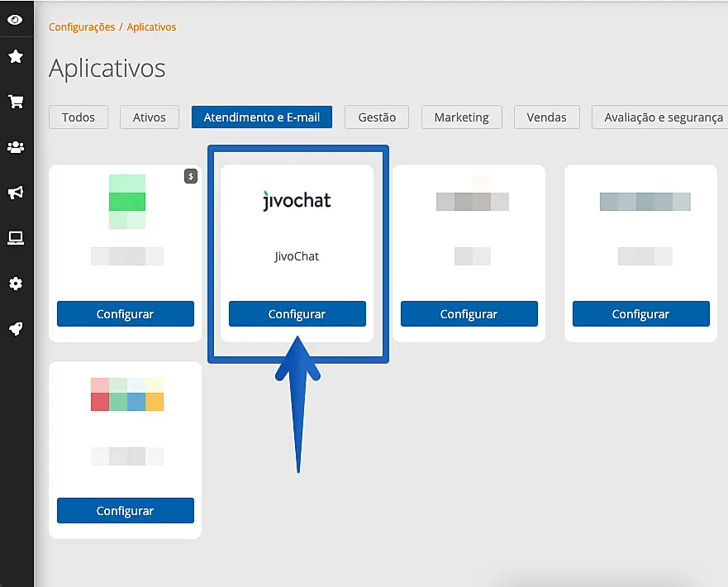Click the dollar badge on first app card
728x587 pixels.
click(x=190, y=176)
